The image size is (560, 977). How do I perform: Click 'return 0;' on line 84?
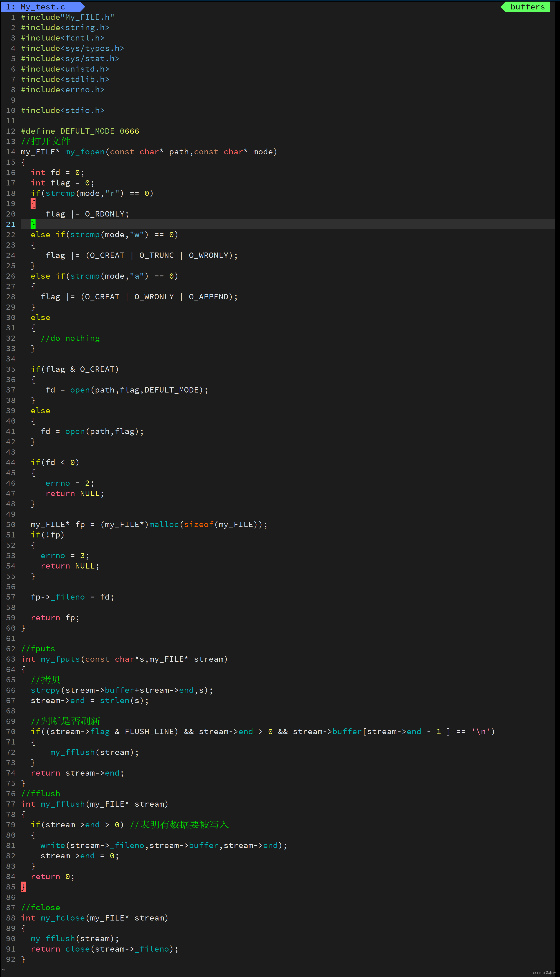pos(53,877)
